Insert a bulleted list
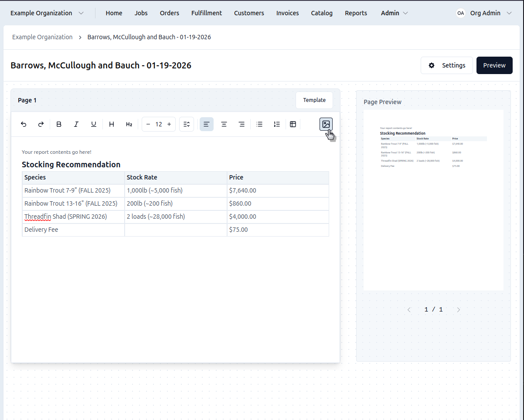This screenshot has height=420, width=524. coord(259,124)
